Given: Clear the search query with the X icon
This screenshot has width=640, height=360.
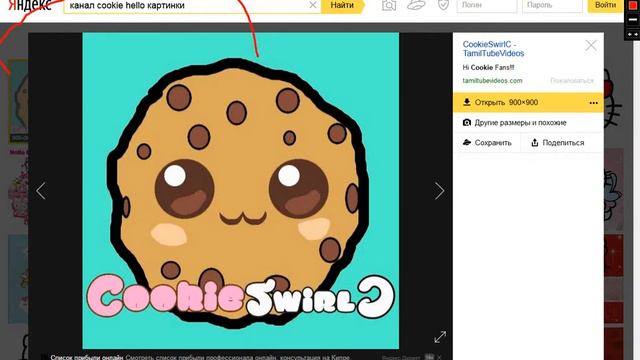Looking at the screenshot, I should tap(313, 5).
